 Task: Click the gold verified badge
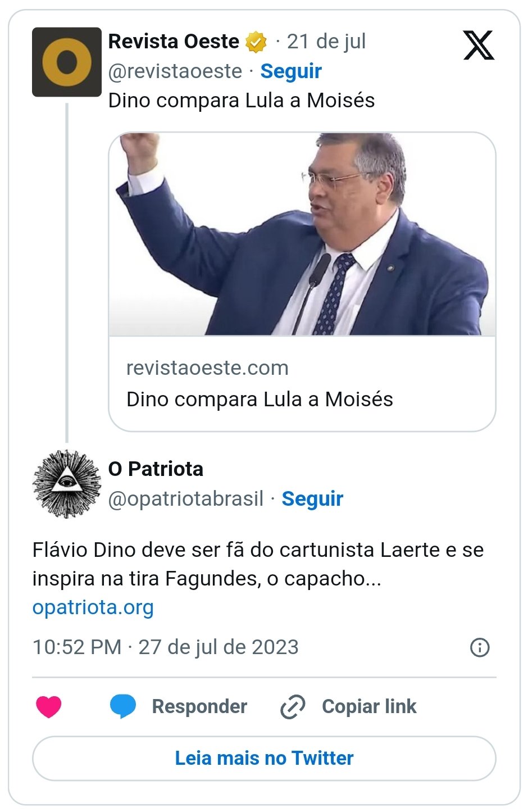(x=256, y=42)
